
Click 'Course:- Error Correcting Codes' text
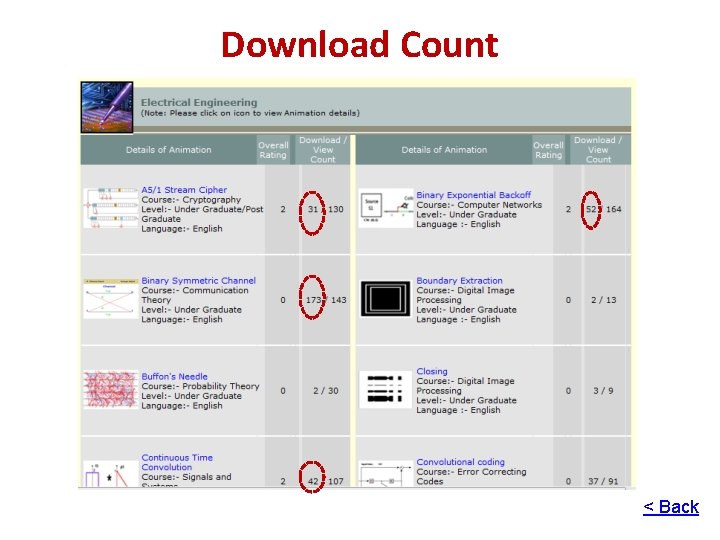[471, 477]
